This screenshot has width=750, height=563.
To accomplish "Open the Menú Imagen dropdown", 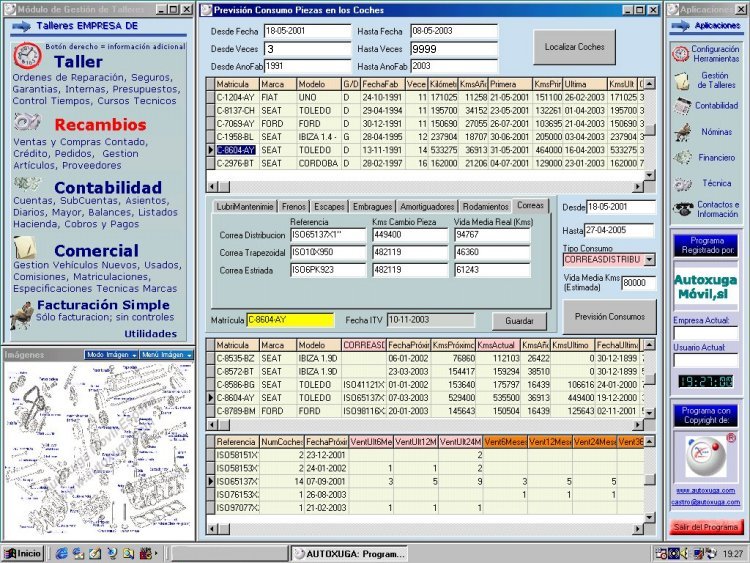I will pyautogui.click(x=166, y=354).
